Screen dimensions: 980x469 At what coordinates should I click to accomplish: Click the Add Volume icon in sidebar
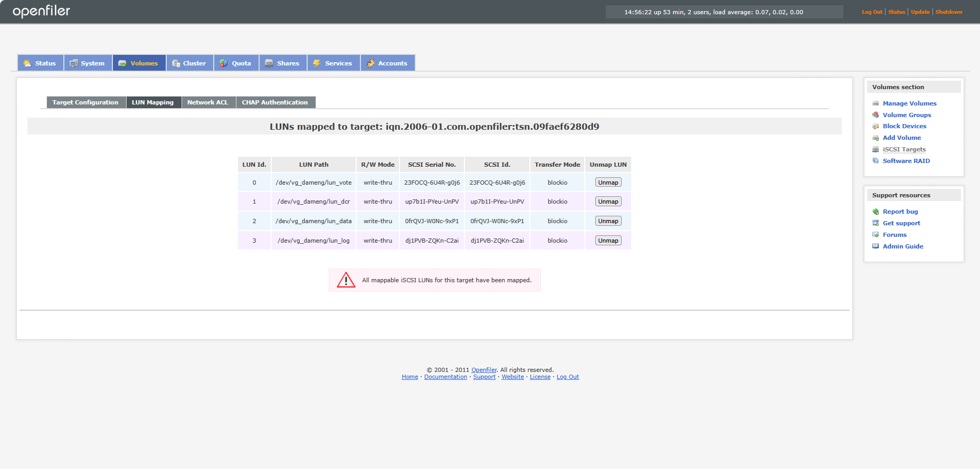coord(876,138)
